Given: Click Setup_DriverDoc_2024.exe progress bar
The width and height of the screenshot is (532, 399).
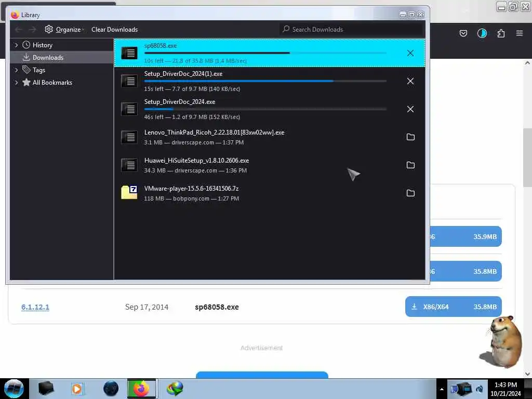Looking at the screenshot, I should [x=265, y=109].
